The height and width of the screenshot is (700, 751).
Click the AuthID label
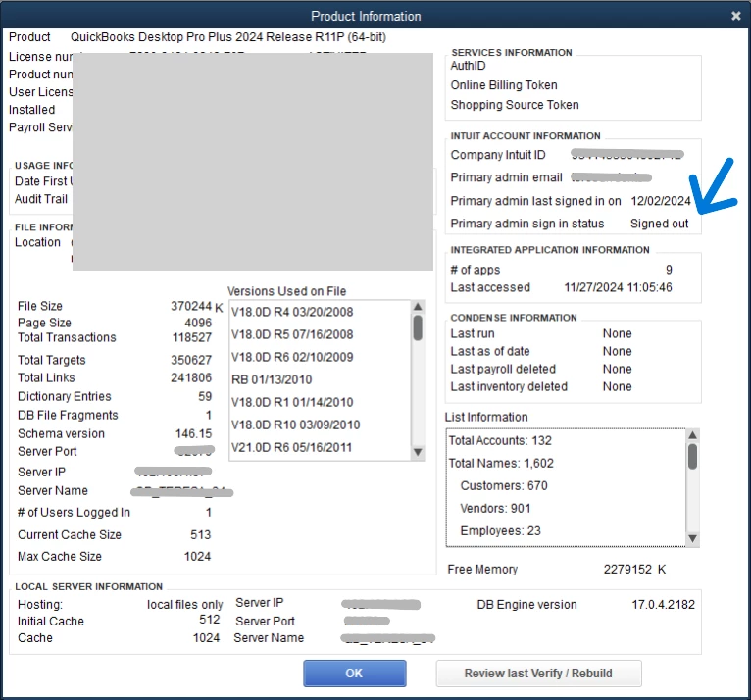coord(468,65)
